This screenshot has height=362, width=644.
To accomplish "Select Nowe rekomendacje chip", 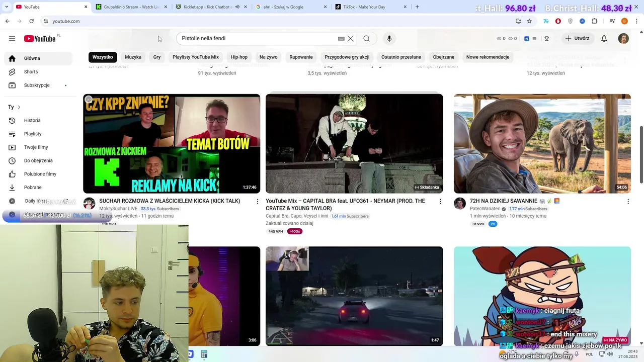I will (488, 57).
